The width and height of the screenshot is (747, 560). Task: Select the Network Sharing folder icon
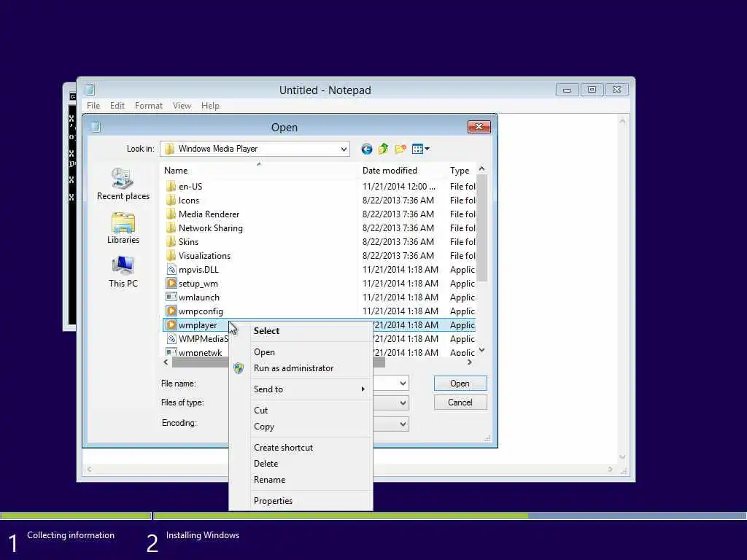tap(171, 227)
